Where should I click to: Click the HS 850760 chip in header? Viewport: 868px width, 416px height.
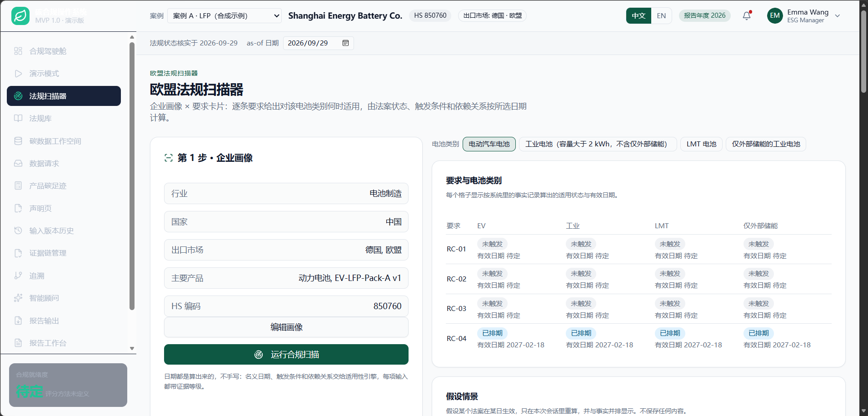click(x=430, y=15)
